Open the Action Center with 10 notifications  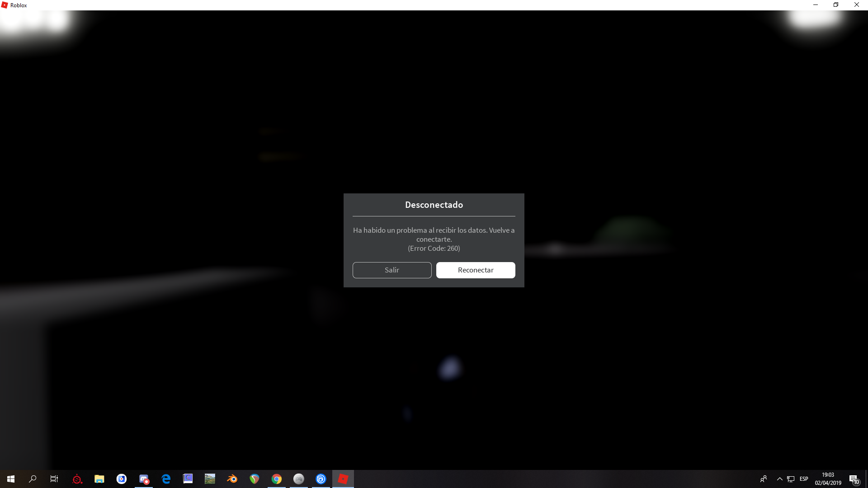click(854, 479)
